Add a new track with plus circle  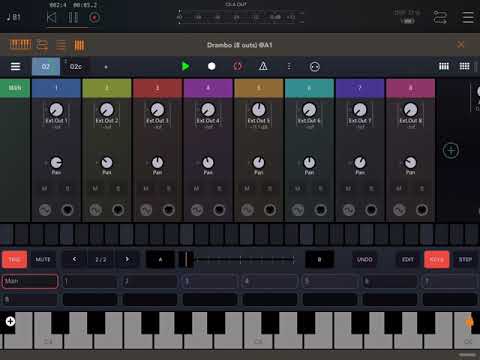pos(451,151)
